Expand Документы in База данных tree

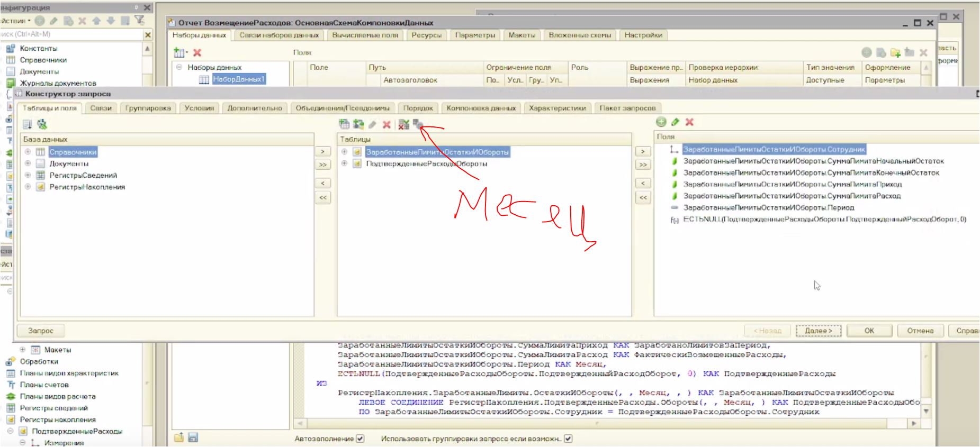[x=28, y=163]
